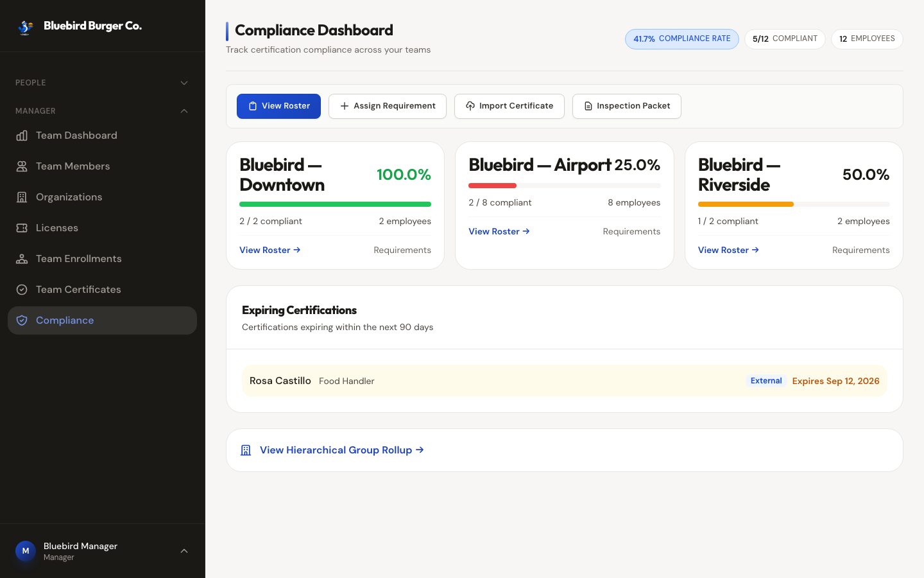Click the Bluebird Burger Co. brand name
This screenshot has width=924, height=578.
pos(93,26)
